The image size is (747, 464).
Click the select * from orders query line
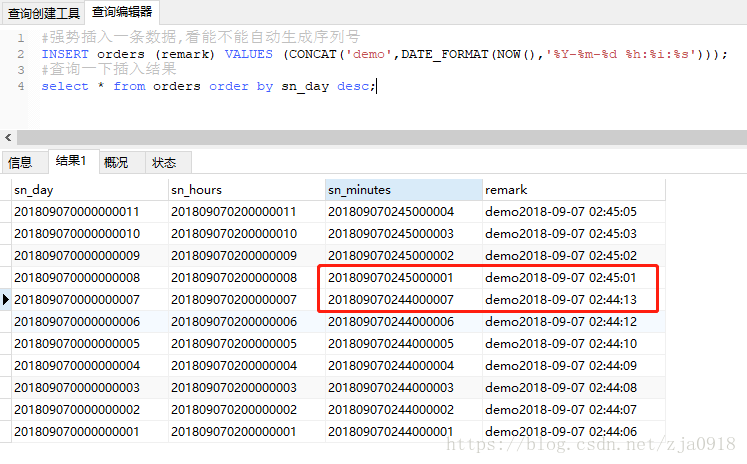pyautogui.click(x=209, y=86)
